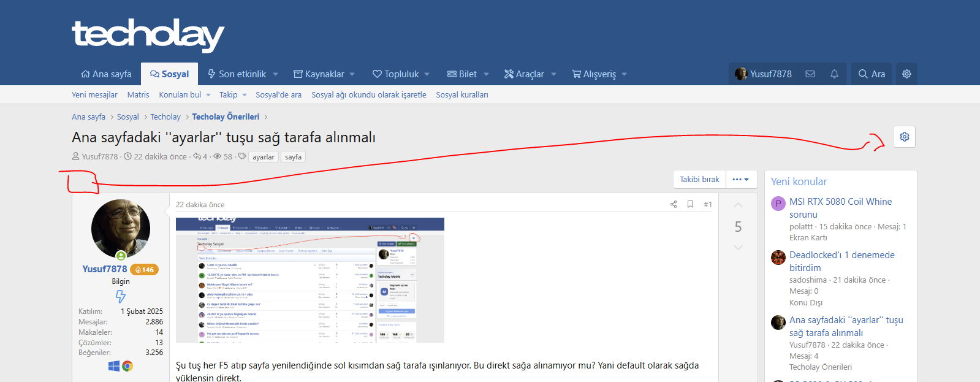Open the three-dots more options dropdown
This screenshot has height=382, width=980.
click(x=742, y=180)
